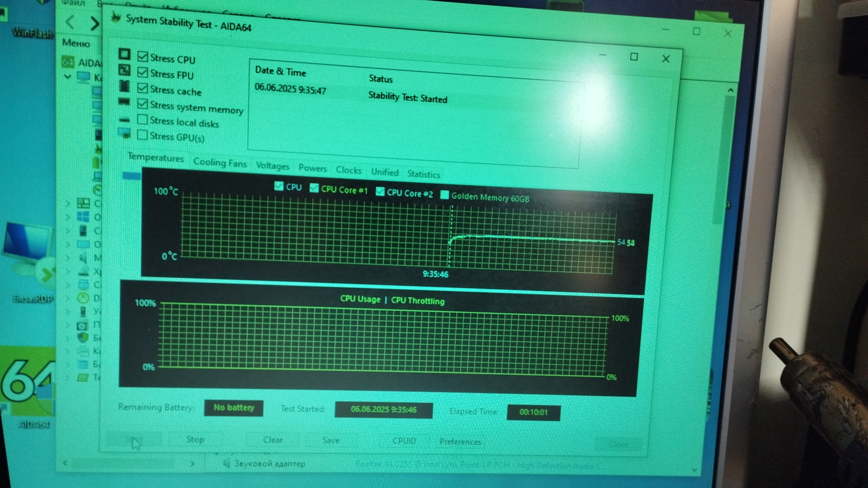The image size is (868, 488).
Task: Collapse the Computer tree node
Action: point(67,77)
